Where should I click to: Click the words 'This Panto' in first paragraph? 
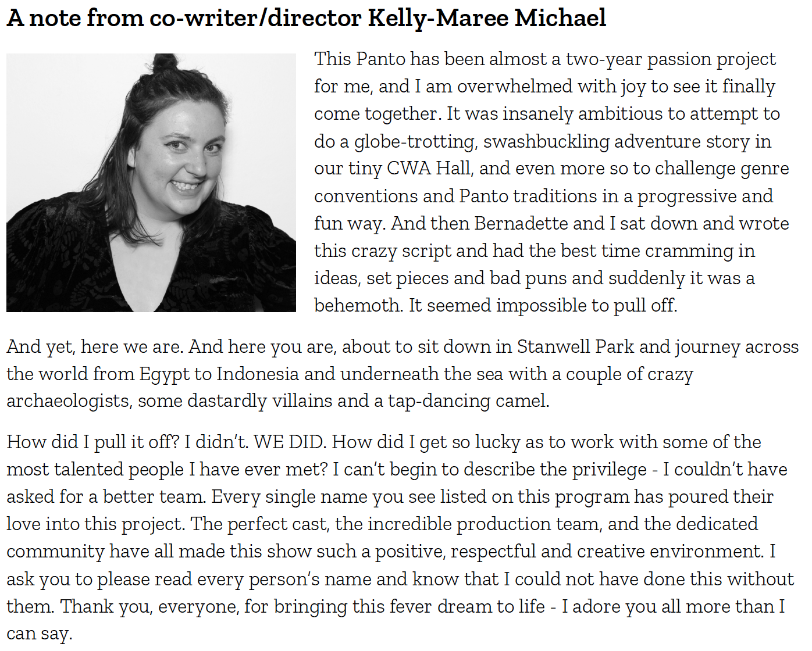(x=361, y=59)
